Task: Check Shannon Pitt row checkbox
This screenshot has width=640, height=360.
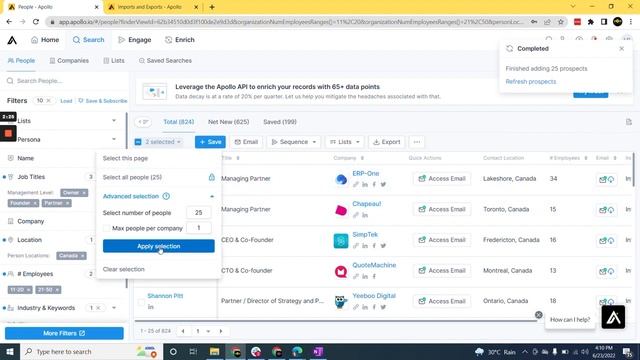Action: (141, 302)
